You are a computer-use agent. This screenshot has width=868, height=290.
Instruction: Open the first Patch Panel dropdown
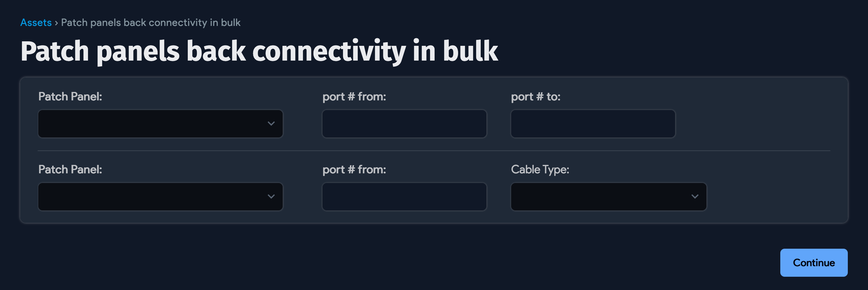click(161, 123)
